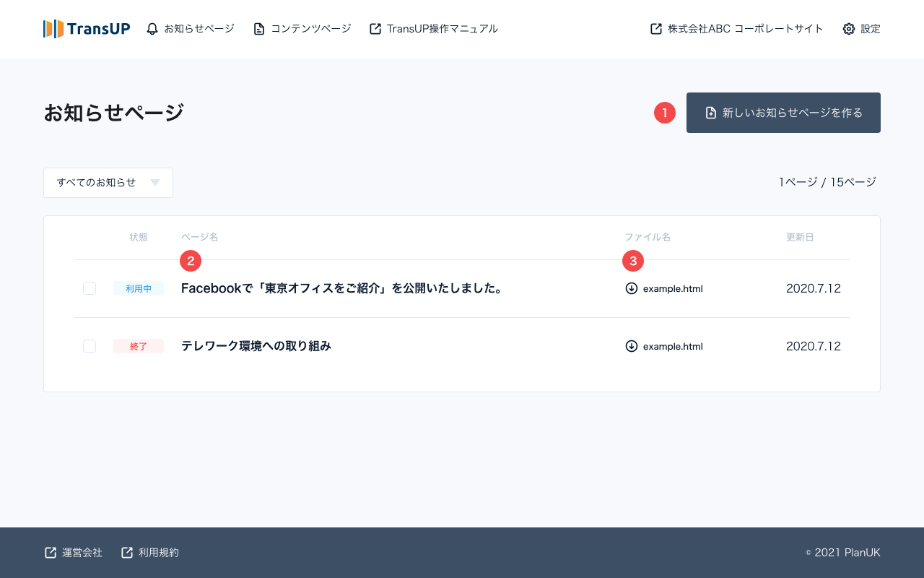The height and width of the screenshot is (578, 924).
Task: Open 設定 in the header
Action: coord(862,29)
